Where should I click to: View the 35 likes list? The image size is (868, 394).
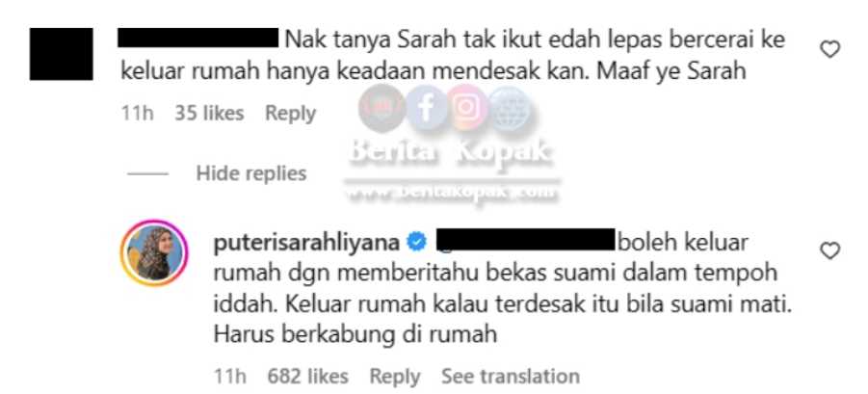(209, 114)
